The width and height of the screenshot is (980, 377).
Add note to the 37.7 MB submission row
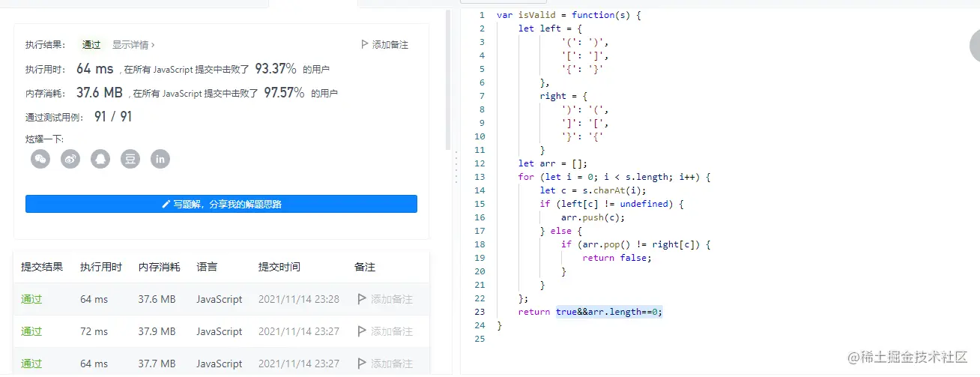[385, 364]
